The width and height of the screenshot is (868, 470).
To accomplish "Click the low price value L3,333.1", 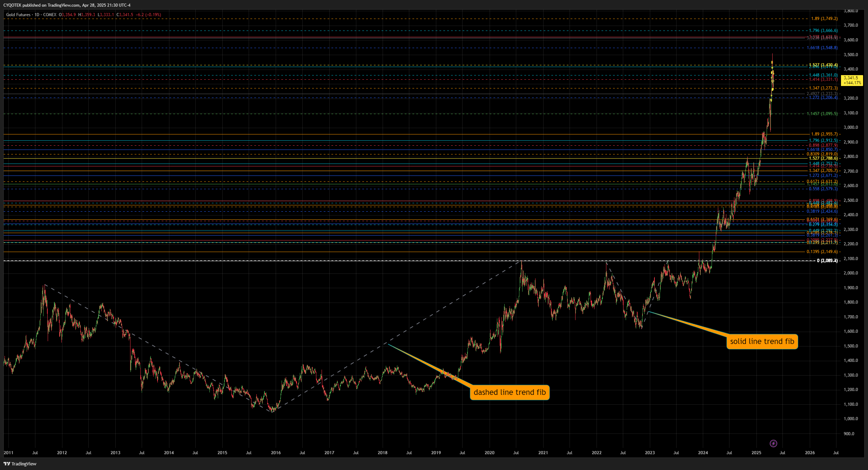I will (106, 15).
